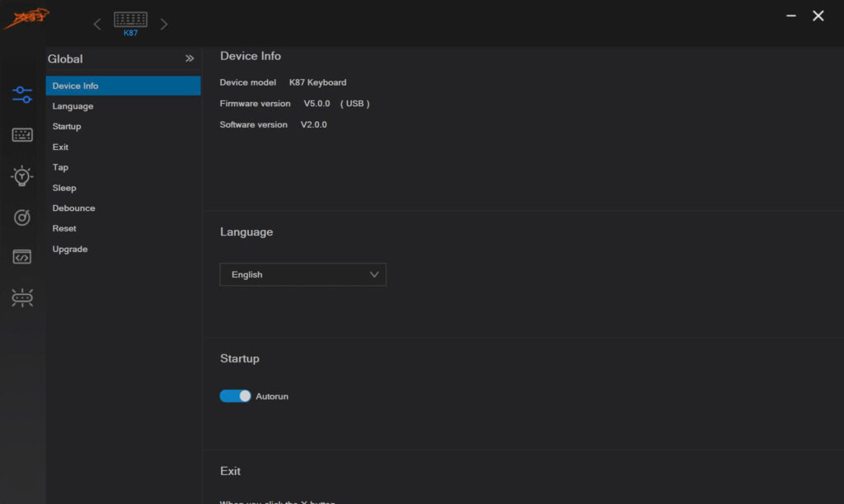
Task: Select Device Info in the Global menu
Action: tap(124, 86)
